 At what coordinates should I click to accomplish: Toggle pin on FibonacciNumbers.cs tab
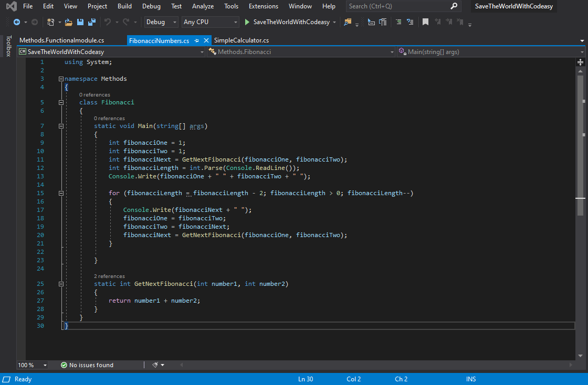[x=196, y=40]
